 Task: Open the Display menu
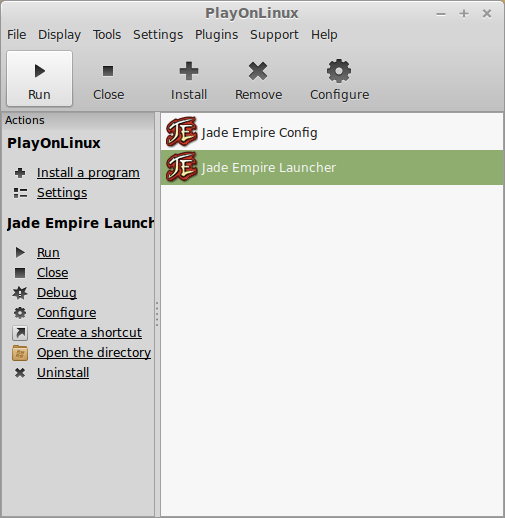[x=59, y=35]
